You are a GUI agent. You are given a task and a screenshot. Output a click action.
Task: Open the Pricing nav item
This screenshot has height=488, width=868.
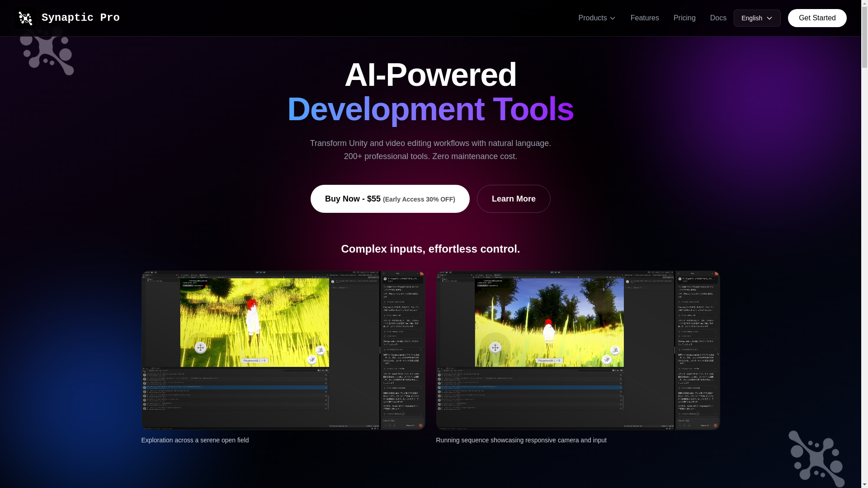(684, 18)
